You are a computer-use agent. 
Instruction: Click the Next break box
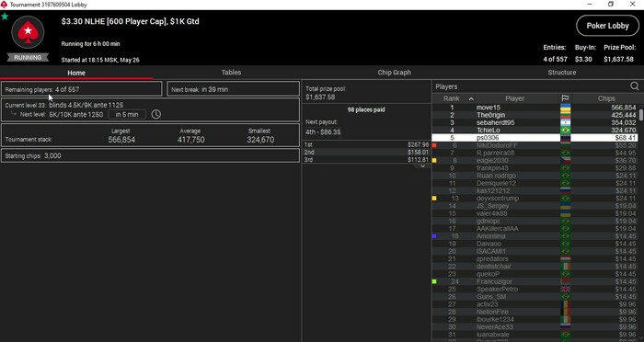[234, 89]
